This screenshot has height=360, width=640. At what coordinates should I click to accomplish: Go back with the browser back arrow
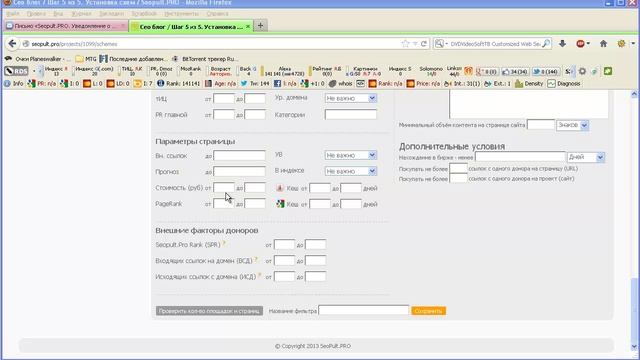12,44
